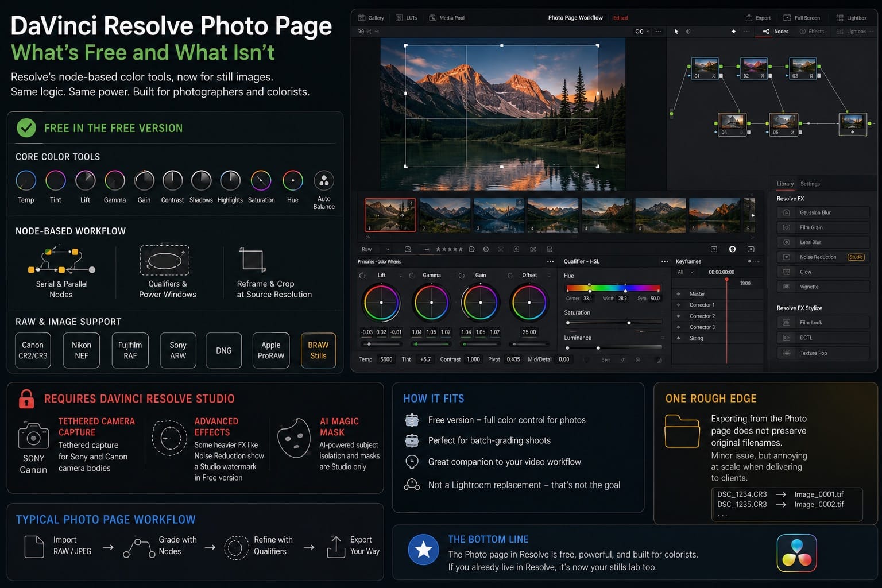Image resolution: width=882 pixels, height=588 pixels.
Task: Select Lightbox beside the Effects tab
Action: pyautogui.click(x=852, y=32)
